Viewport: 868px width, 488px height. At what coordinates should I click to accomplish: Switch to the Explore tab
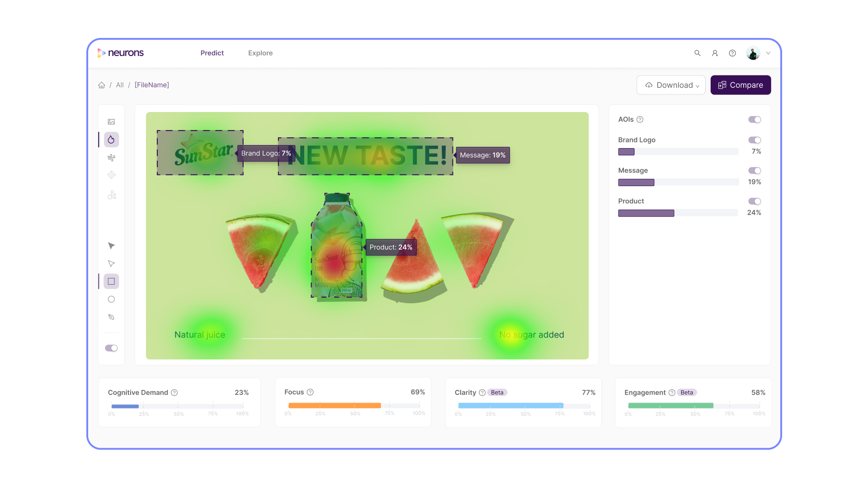click(x=260, y=53)
